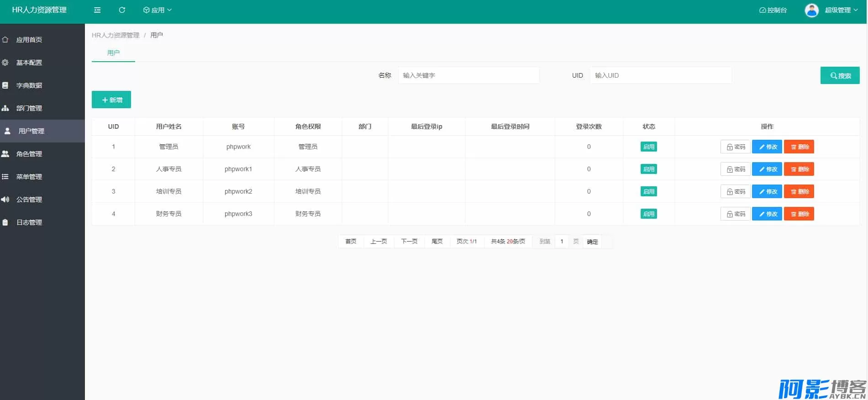Expand the 应用 dropdown in top bar
The image size is (868, 400).
pos(158,10)
